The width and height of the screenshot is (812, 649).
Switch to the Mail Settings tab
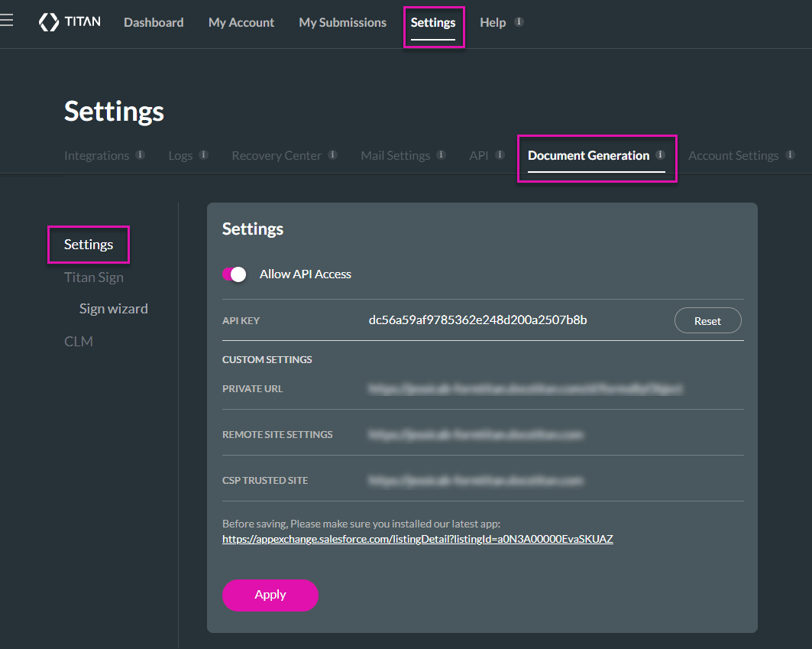click(396, 155)
